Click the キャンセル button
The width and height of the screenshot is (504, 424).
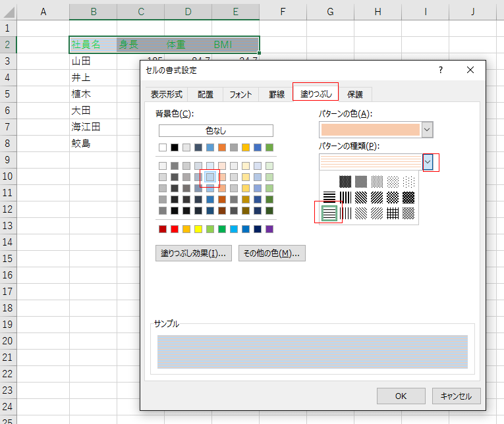(457, 396)
